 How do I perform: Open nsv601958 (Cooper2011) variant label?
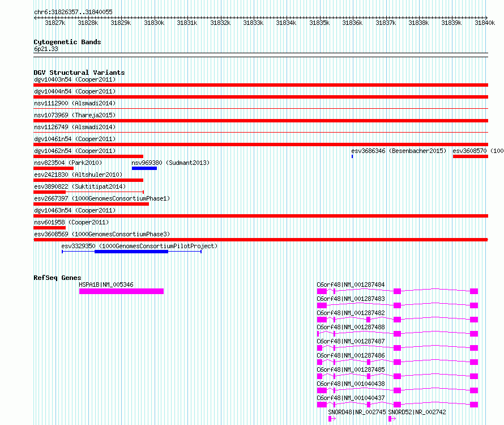coord(71,222)
